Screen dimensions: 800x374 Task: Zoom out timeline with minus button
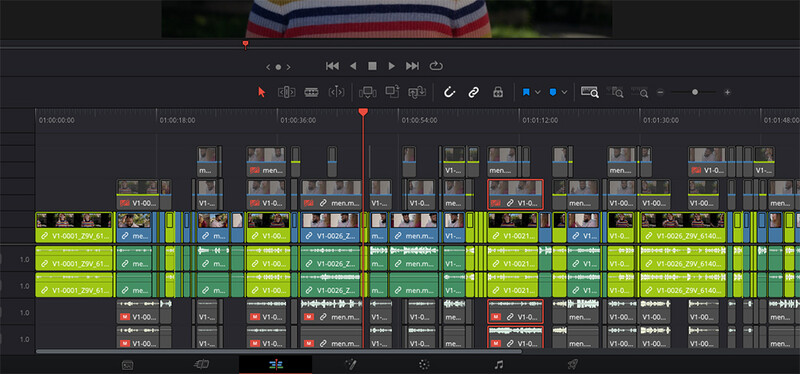coord(660,92)
